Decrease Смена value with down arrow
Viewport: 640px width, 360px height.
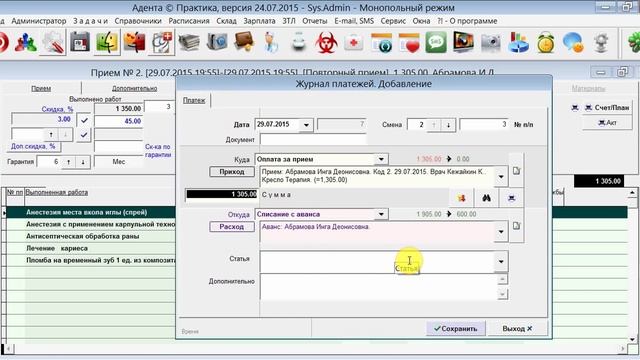pyautogui.click(x=448, y=125)
